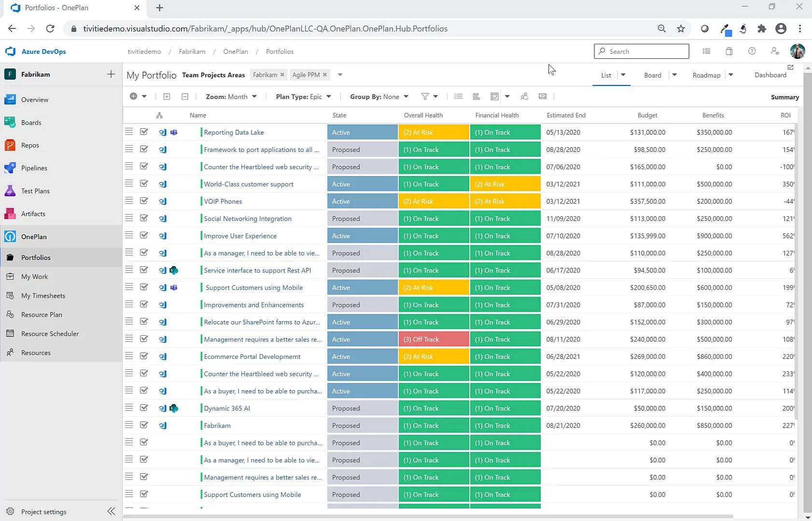Toggle checkbox for the Fabrikam plan row
The height and width of the screenshot is (521, 812).
(144, 425)
